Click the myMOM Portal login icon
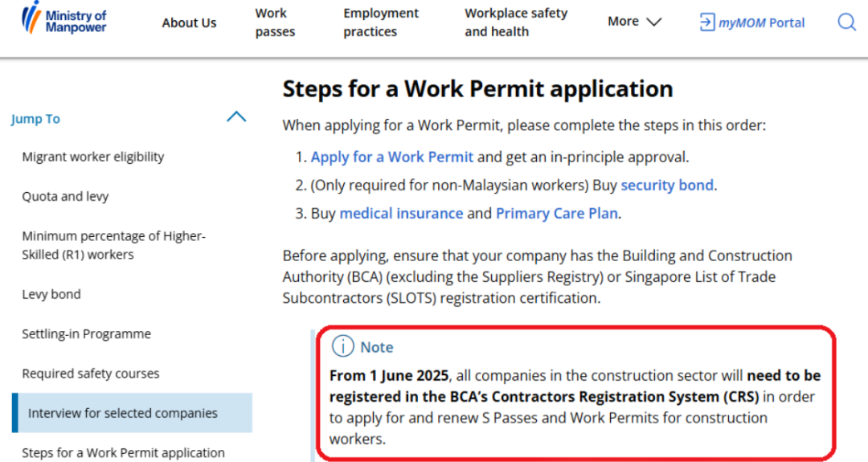The height and width of the screenshot is (462, 868). pyautogui.click(x=707, y=22)
